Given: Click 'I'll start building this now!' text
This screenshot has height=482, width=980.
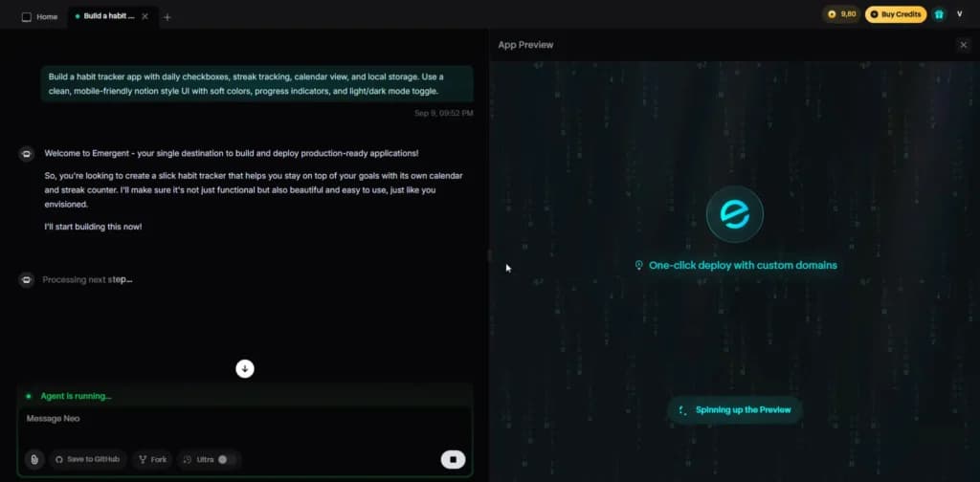Looking at the screenshot, I should (93, 227).
